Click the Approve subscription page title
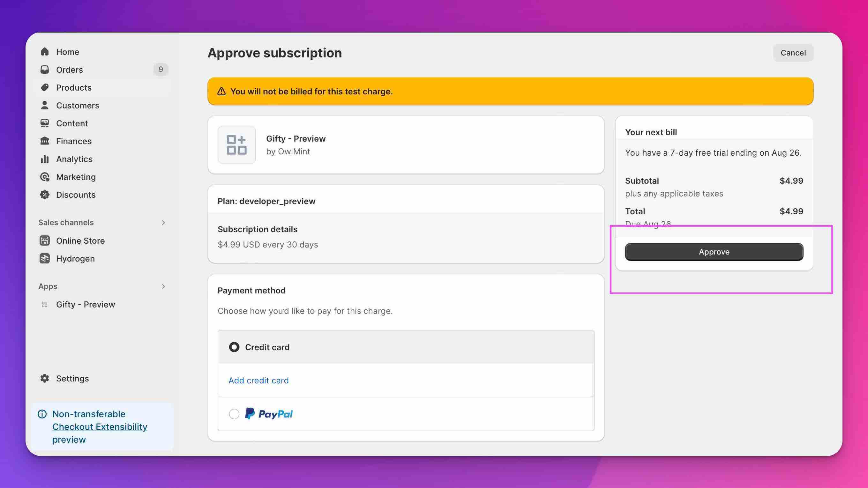This screenshot has width=868, height=488. click(x=275, y=53)
